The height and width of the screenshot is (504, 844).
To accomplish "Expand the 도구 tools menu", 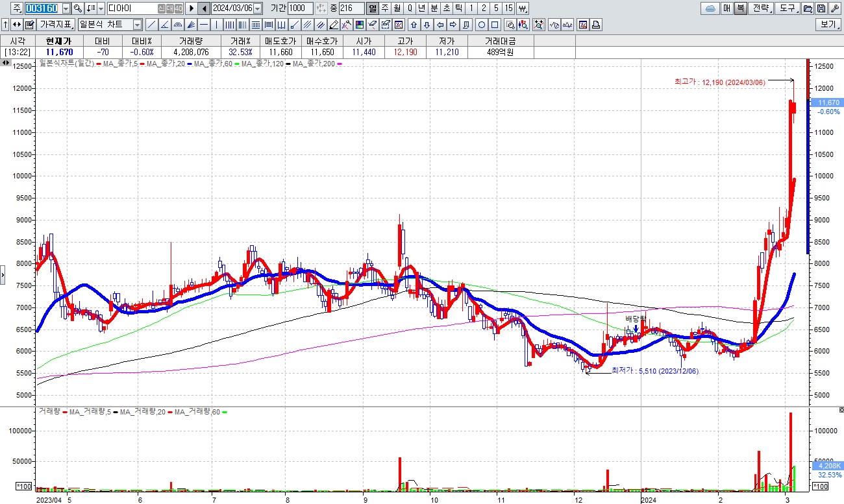I will pyautogui.click(x=788, y=8).
